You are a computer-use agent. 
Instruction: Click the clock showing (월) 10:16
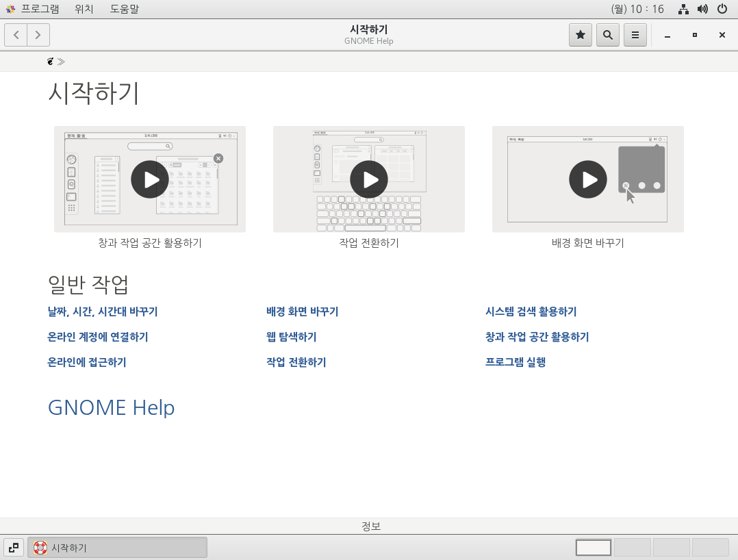[x=637, y=9]
